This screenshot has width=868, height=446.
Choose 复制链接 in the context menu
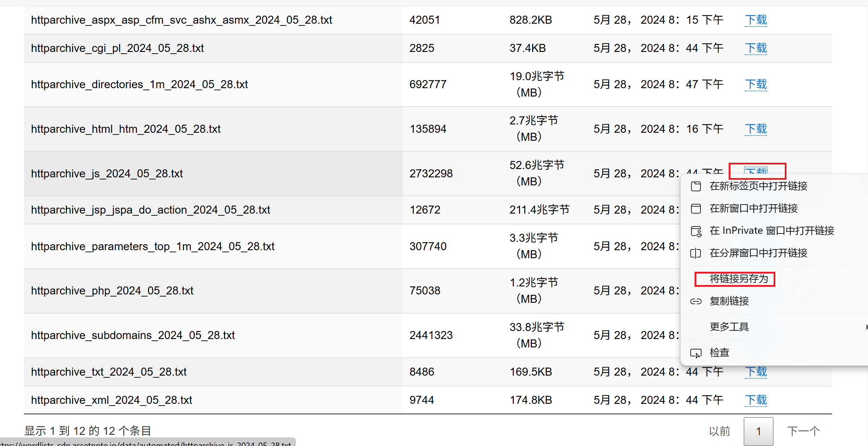tap(729, 301)
